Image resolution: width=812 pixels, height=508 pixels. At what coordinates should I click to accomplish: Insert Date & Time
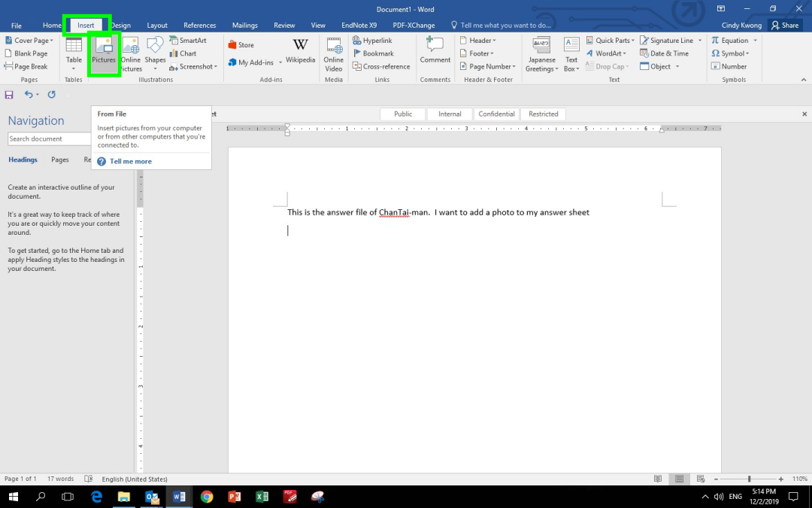point(665,53)
